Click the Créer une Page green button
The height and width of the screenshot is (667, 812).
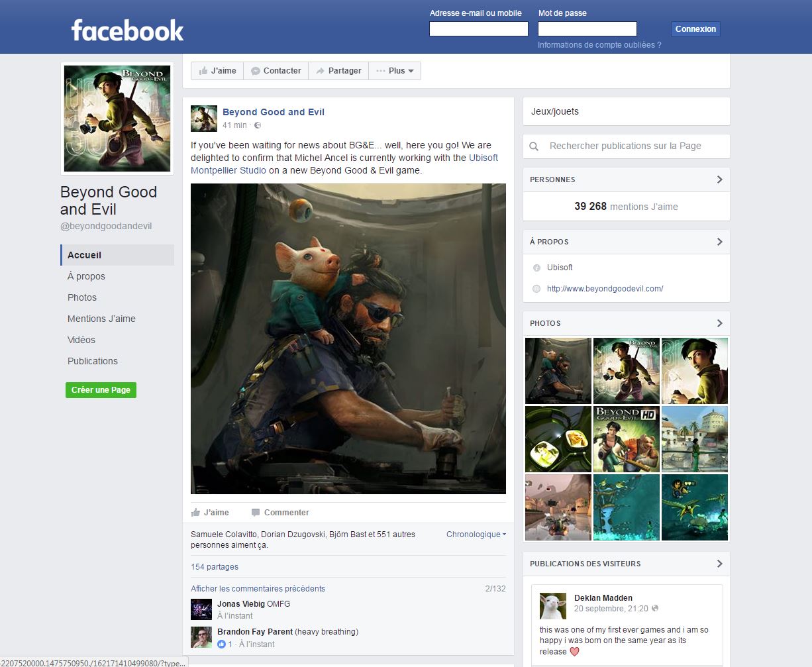[101, 390]
